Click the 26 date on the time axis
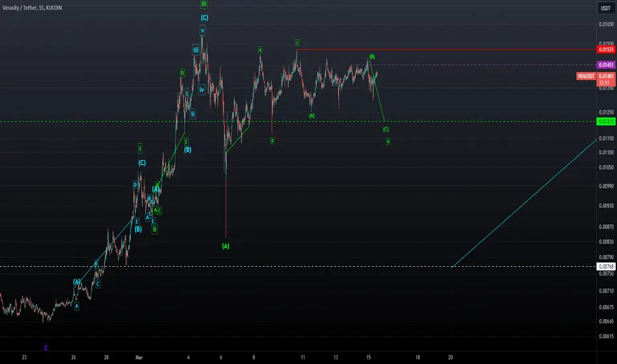Image resolution: width=617 pixels, height=364 pixels. pos(73,357)
